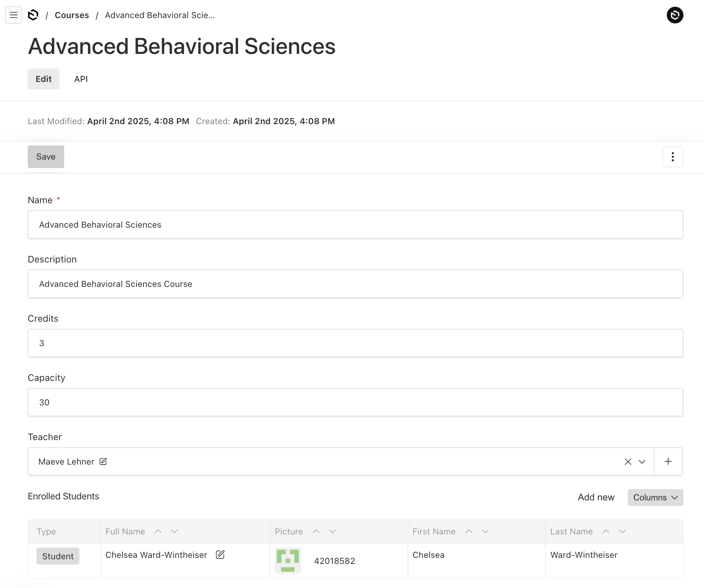The image size is (704, 588).
Task: Open the user account avatar
Action: (675, 15)
